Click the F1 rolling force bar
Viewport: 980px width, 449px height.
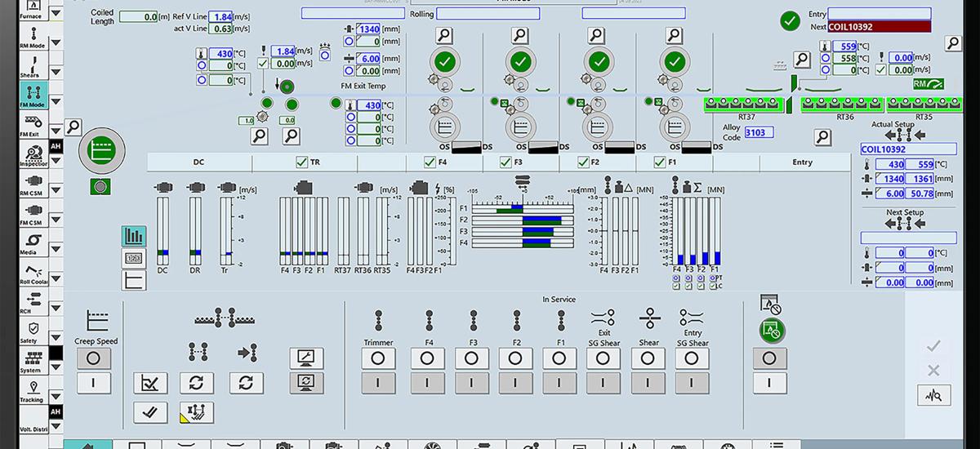[716, 231]
